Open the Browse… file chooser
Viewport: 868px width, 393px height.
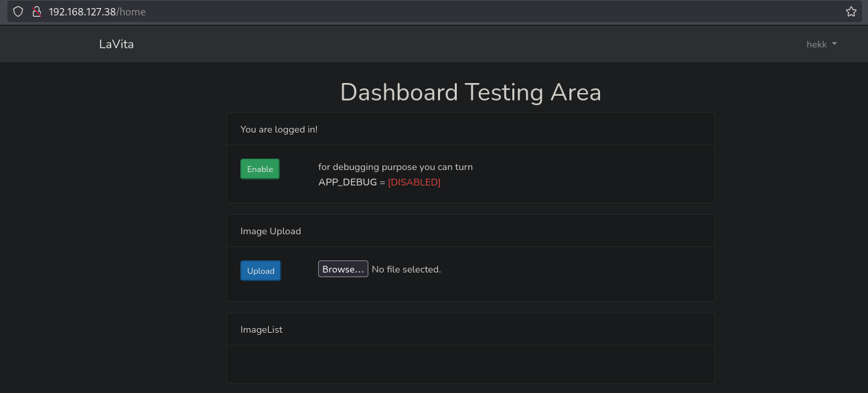[343, 269]
